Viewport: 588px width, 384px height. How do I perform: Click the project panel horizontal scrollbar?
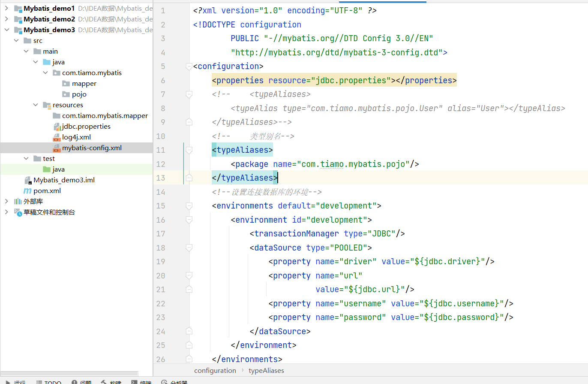pyautogui.click(x=69, y=374)
